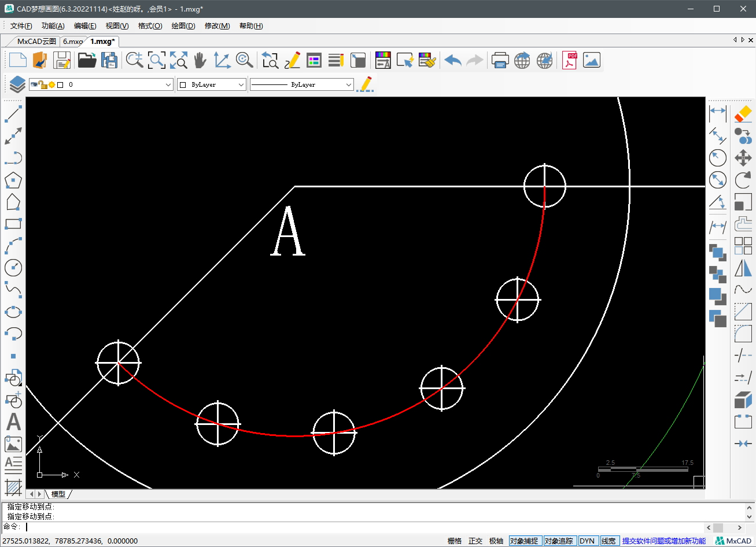Activate the Window Zoom magnifier tool
Screen dimensions: 756x547
tap(156, 60)
